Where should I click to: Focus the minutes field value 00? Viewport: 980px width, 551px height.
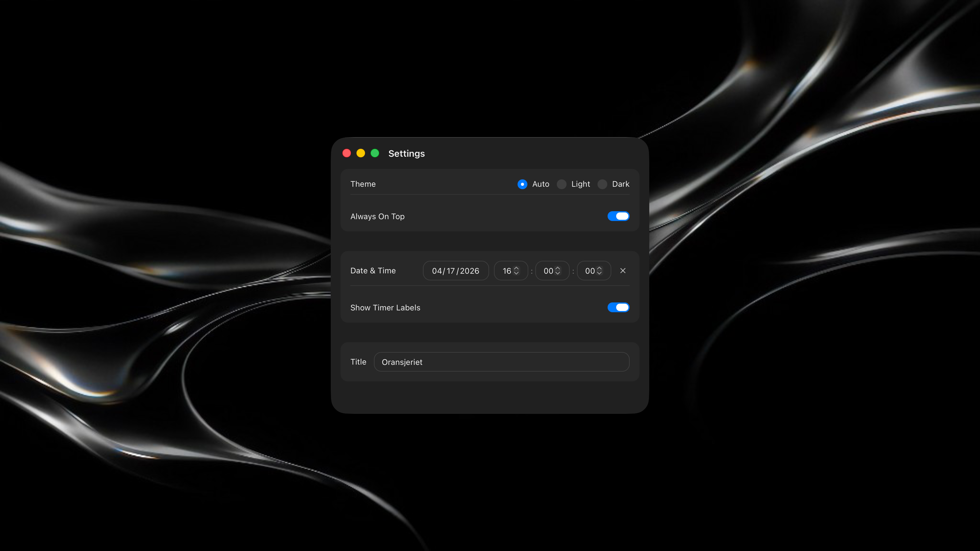(548, 271)
